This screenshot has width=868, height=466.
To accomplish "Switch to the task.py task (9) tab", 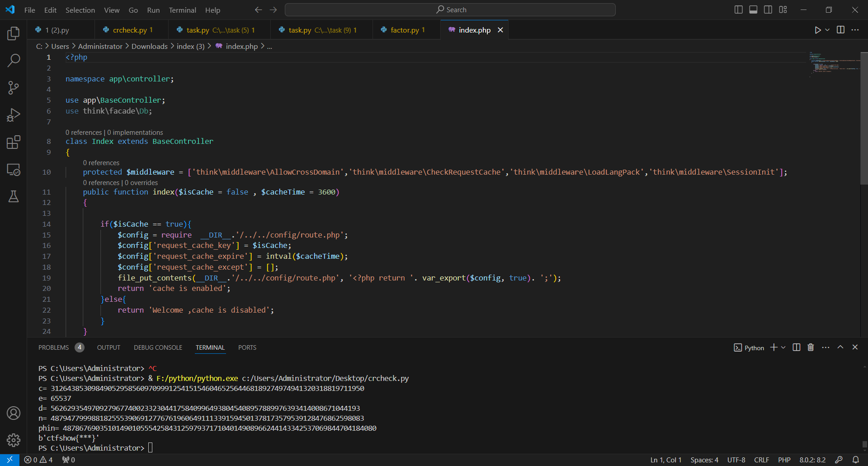I will [322, 30].
